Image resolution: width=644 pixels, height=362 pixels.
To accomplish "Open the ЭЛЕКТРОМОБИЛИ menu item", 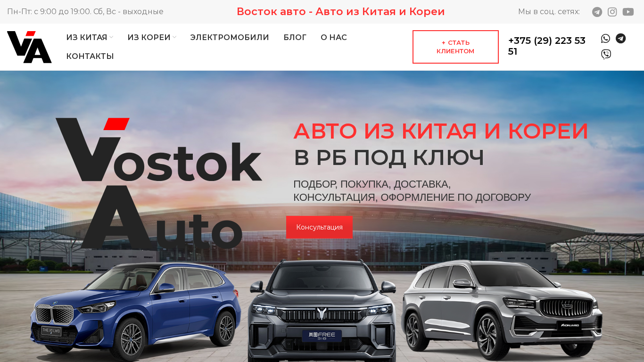I will (230, 37).
